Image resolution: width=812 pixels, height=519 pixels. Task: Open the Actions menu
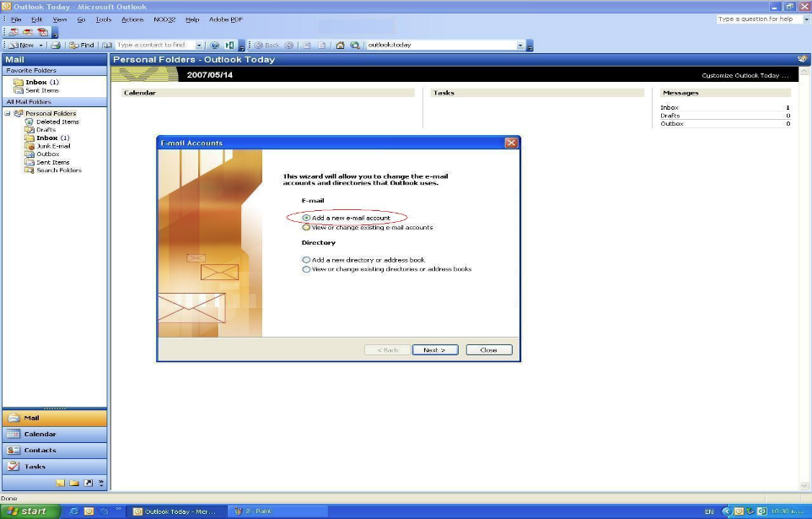click(132, 19)
